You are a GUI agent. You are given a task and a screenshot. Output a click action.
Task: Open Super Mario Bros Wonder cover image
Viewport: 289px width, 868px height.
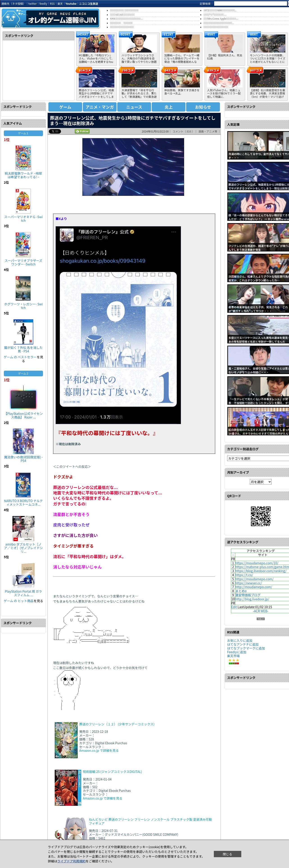[x=23, y=245]
